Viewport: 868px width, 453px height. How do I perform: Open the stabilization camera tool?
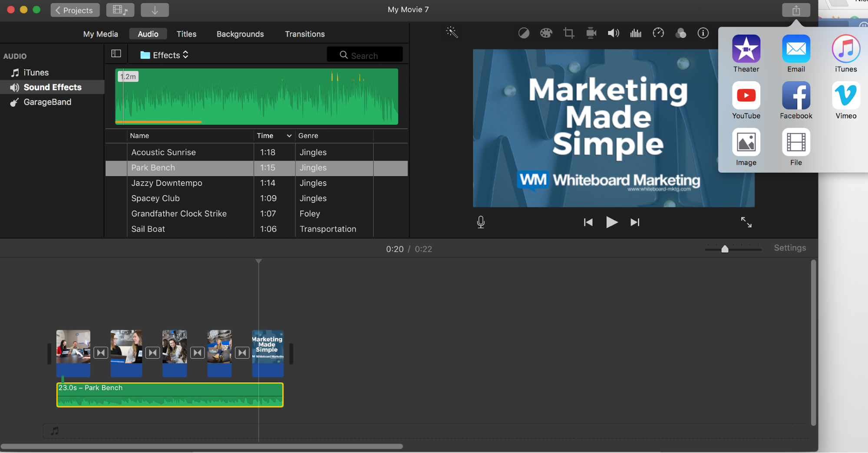point(591,33)
